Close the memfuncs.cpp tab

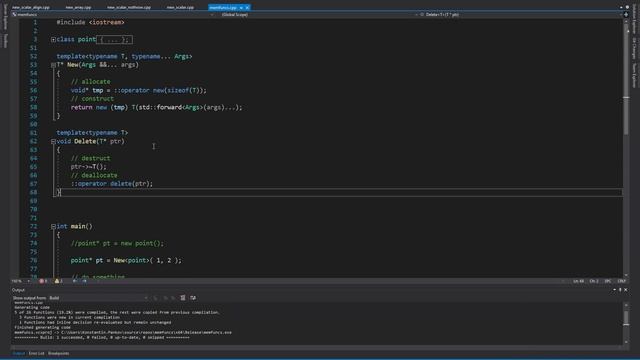247,7
